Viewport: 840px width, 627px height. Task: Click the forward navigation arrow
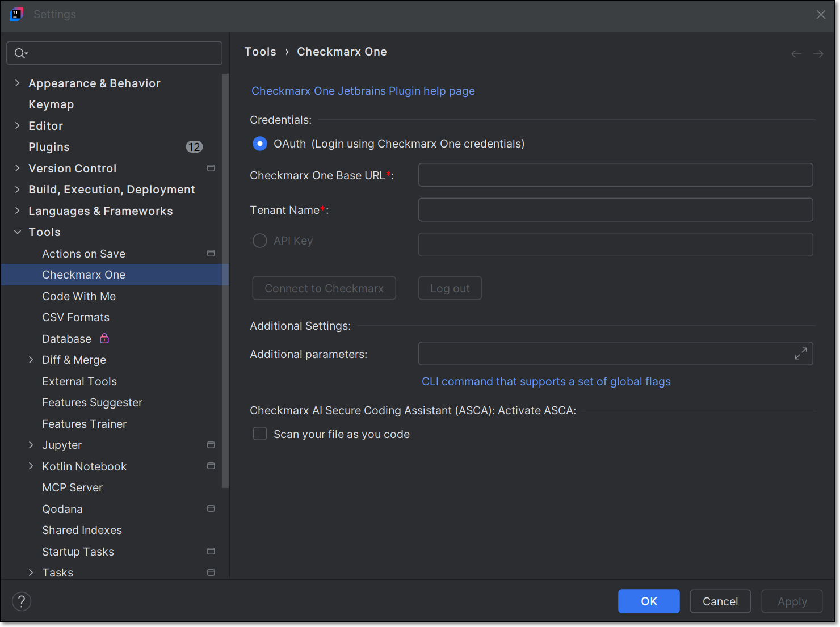pos(818,54)
